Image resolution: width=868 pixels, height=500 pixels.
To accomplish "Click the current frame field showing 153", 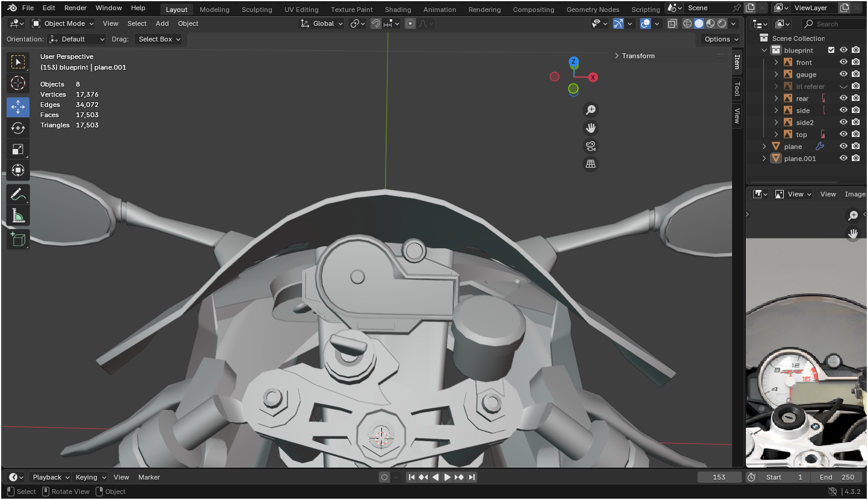I will point(719,477).
